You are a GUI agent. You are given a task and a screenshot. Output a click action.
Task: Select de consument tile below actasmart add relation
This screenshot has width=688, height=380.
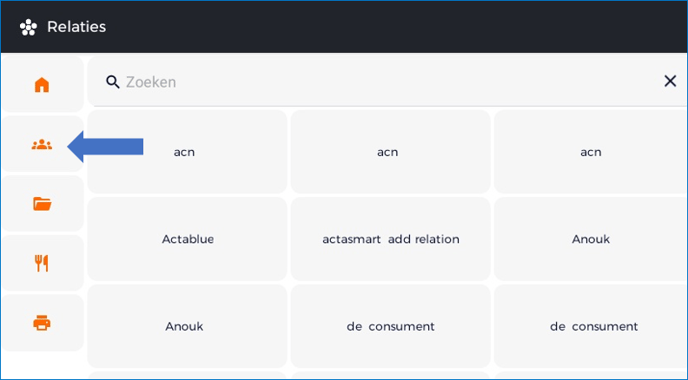click(391, 326)
